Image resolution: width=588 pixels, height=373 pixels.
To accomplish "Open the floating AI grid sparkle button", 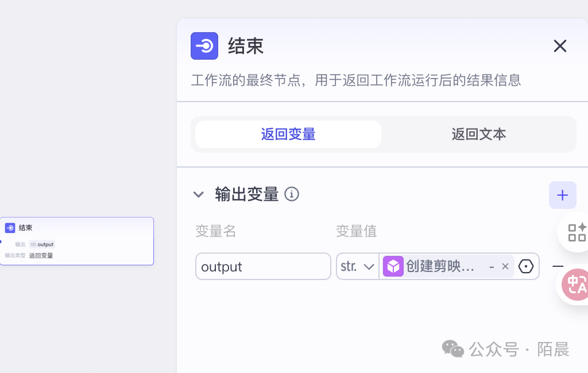I will click(x=577, y=232).
